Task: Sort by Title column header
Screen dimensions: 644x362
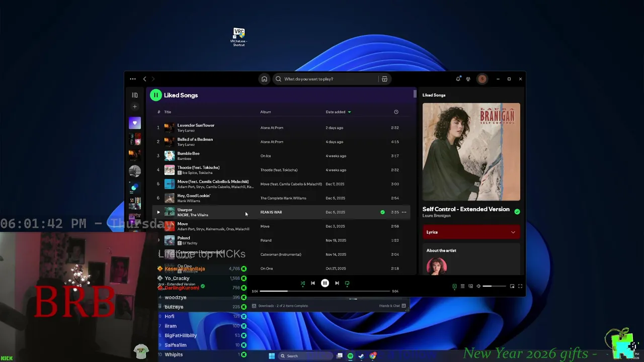Action: [x=168, y=112]
